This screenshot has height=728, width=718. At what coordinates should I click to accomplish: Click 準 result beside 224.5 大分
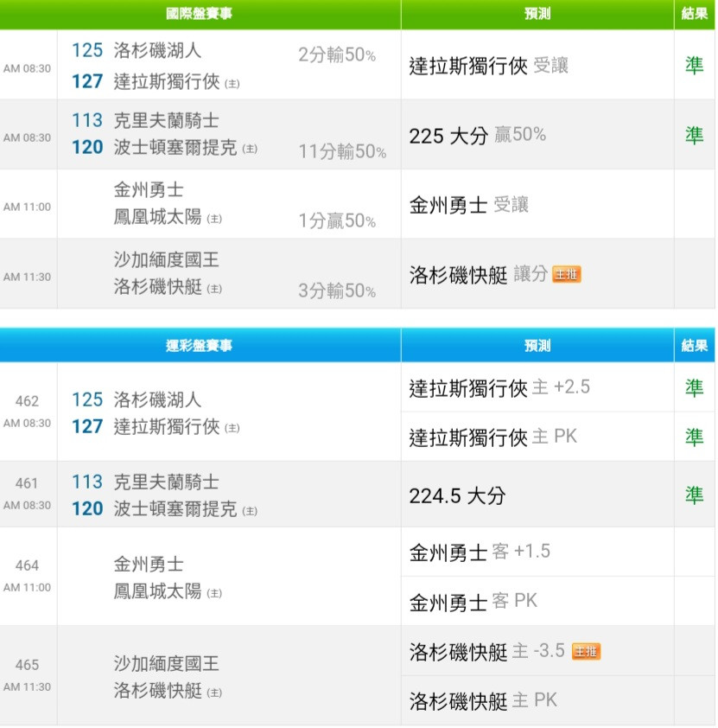pyautogui.click(x=695, y=495)
